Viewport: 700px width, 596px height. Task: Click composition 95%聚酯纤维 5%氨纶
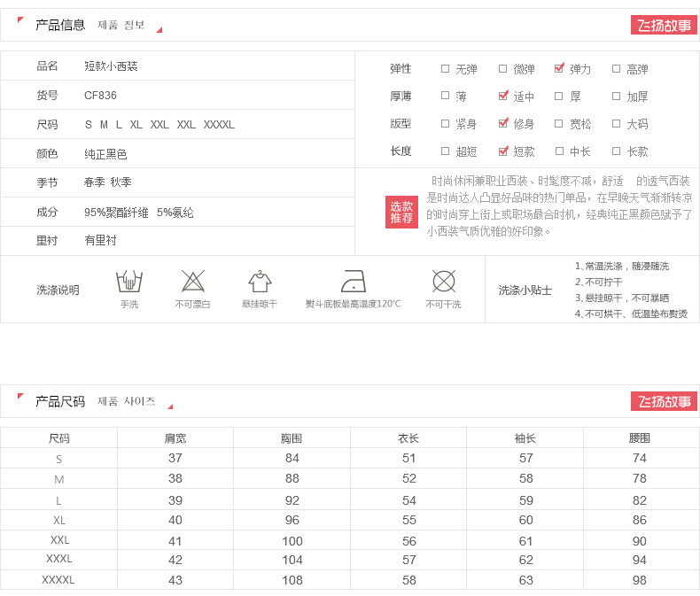click(x=139, y=213)
